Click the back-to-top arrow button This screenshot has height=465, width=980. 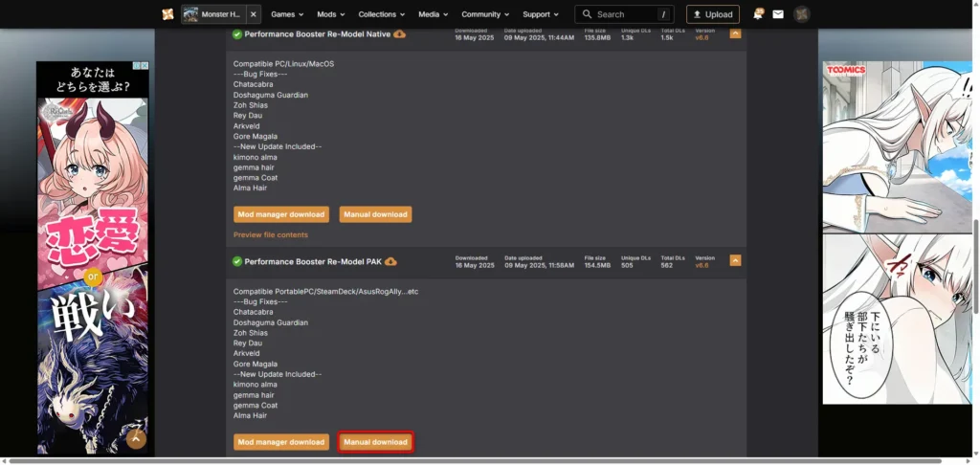[x=136, y=439]
